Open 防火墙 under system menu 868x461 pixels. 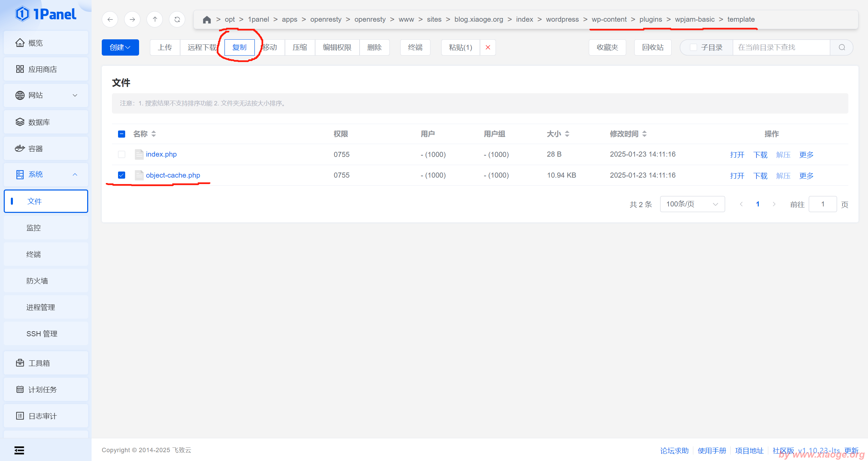tap(37, 281)
